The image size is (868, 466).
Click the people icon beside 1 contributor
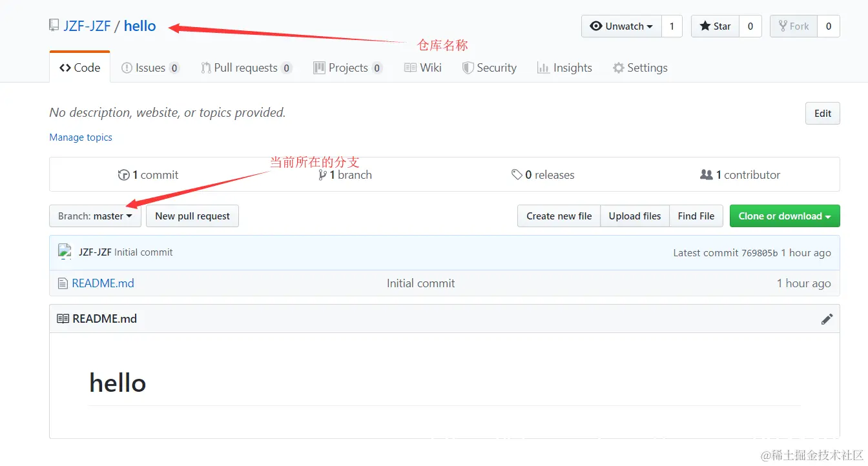pyautogui.click(x=707, y=175)
